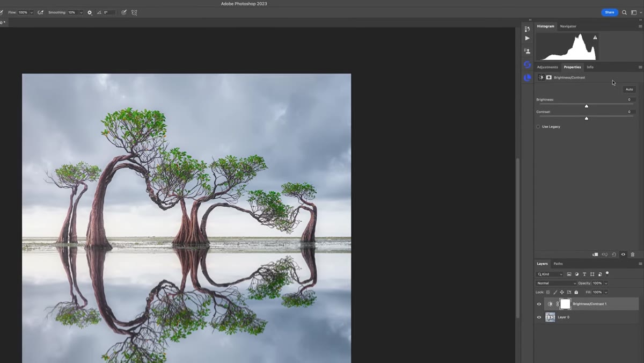
Task: Open the Normal blend mode dropdown
Action: tap(557, 283)
